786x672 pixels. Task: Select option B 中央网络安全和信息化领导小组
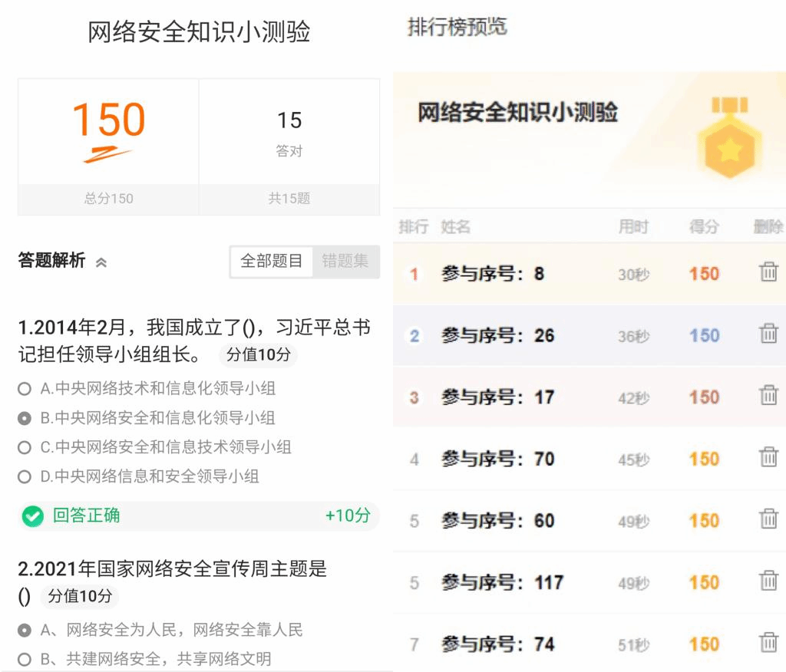click(25, 418)
